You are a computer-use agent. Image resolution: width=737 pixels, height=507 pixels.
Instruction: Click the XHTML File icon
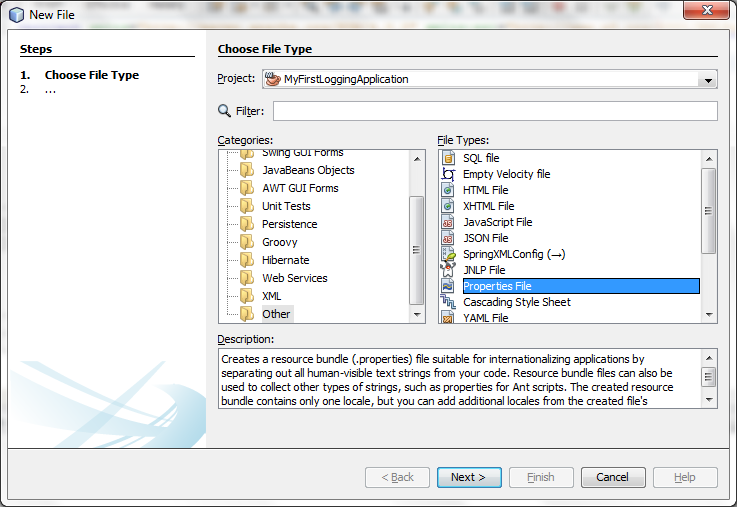point(448,206)
